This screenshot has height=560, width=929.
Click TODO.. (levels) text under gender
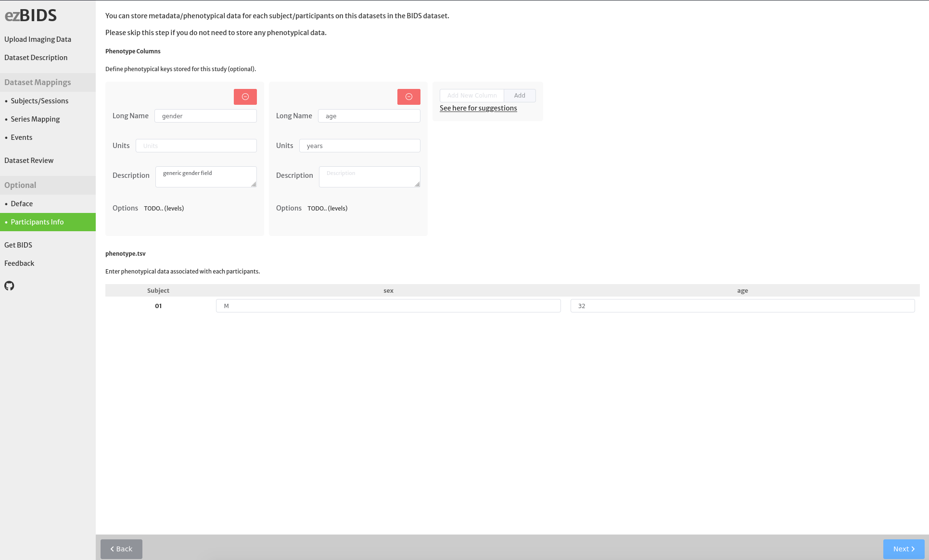[x=164, y=209]
